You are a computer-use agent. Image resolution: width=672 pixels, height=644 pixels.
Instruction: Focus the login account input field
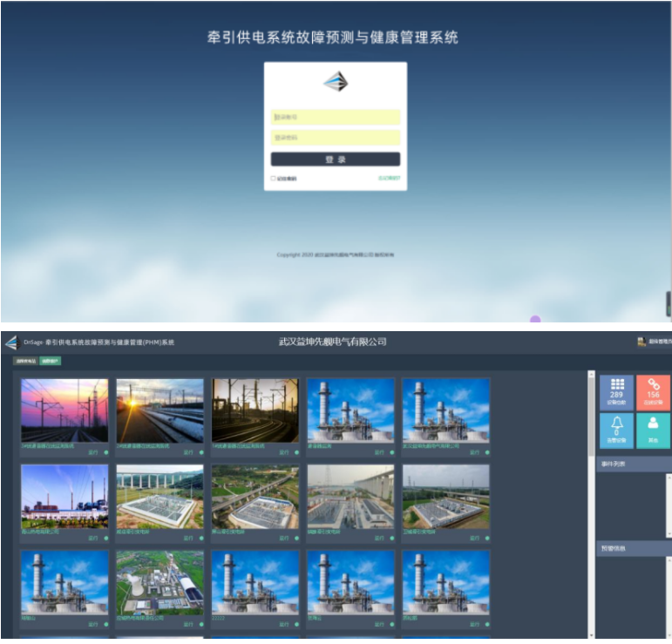[336, 117]
